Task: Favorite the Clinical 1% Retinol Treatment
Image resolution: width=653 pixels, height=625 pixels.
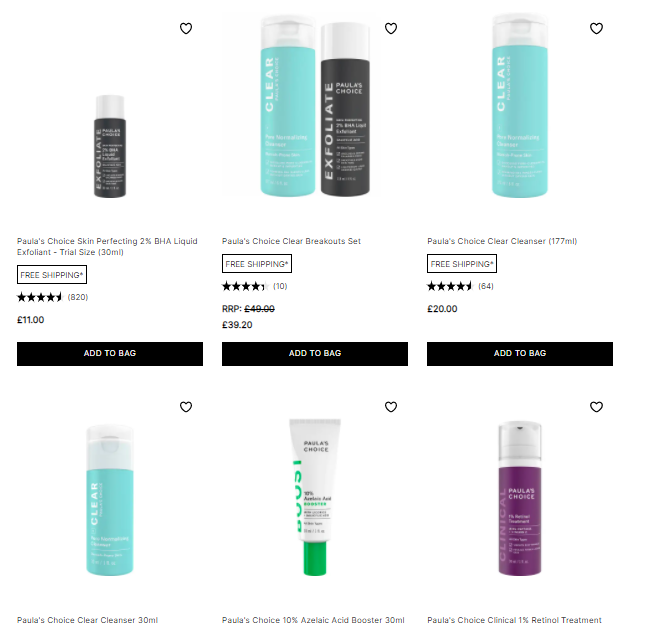Action: coord(596,407)
